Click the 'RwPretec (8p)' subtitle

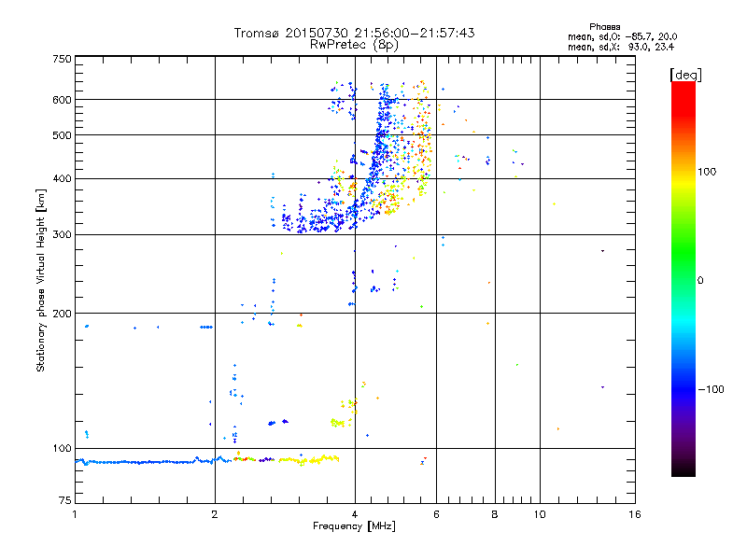pyautogui.click(x=354, y=45)
